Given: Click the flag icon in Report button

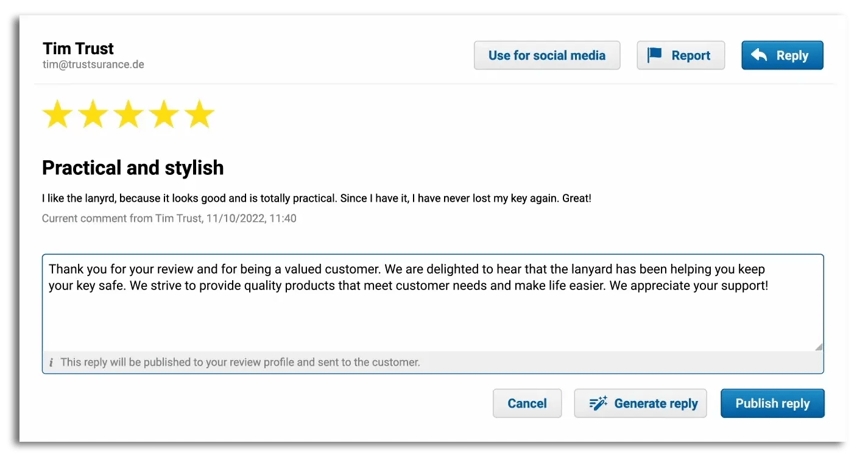Looking at the screenshot, I should click(654, 55).
